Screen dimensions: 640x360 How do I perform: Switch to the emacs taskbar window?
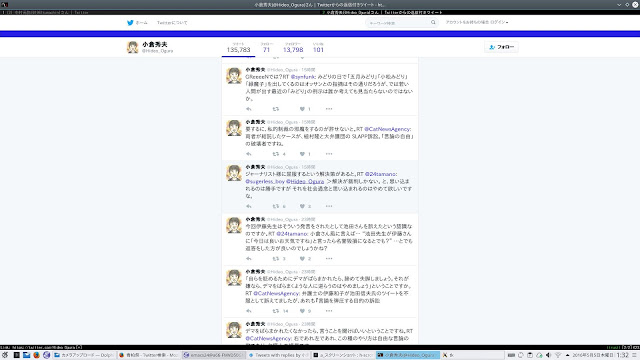pos(213,355)
